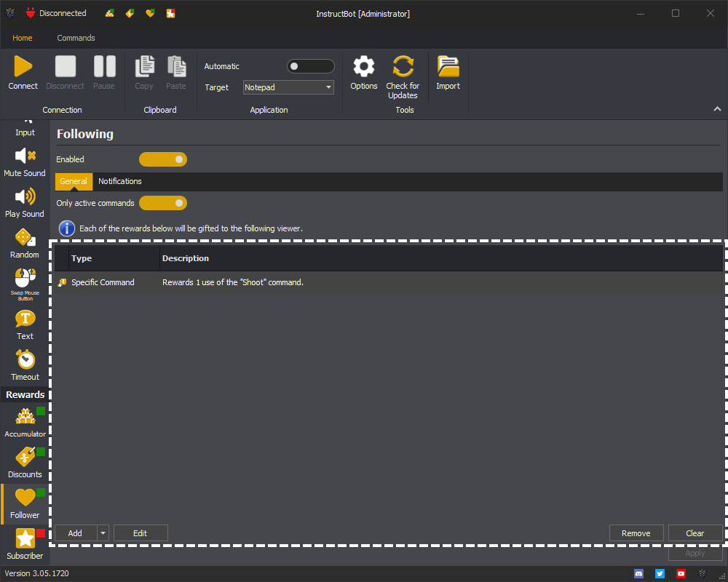This screenshot has width=728, height=582.
Task: Expand the Add button dropdown arrow
Action: 103,533
